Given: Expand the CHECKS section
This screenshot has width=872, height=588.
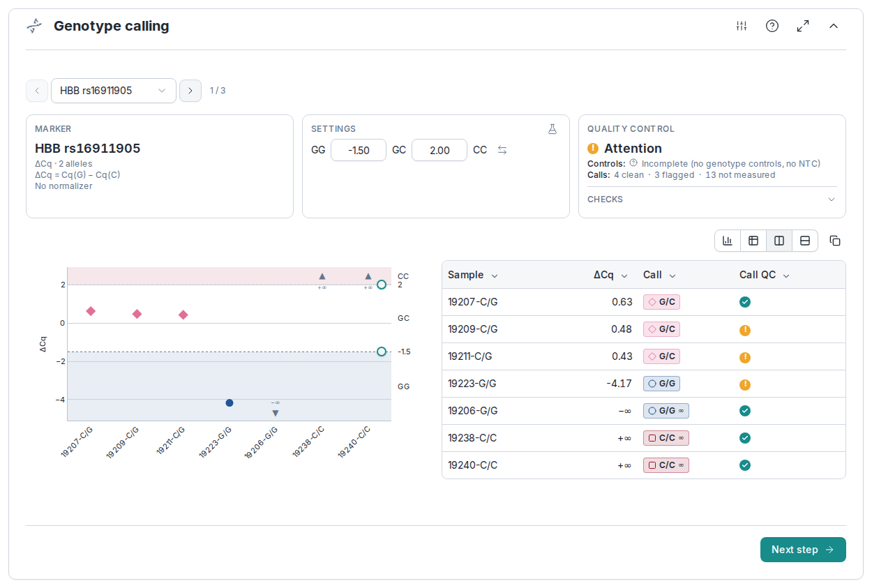Looking at the screenshot, I should (x=712, y=199).
